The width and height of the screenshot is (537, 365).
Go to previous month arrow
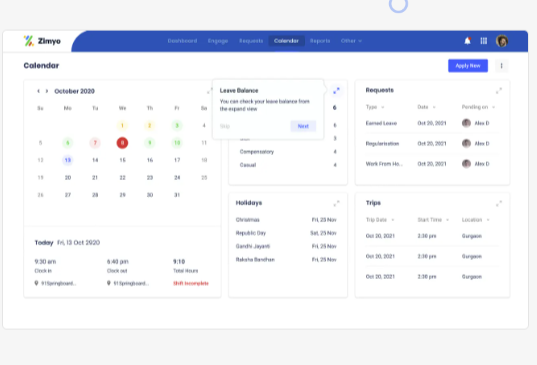(x=38, y=91)
